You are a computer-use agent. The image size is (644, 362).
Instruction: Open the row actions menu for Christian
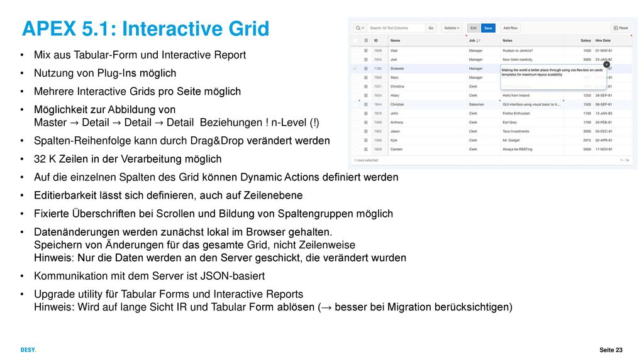pos(365,105)
